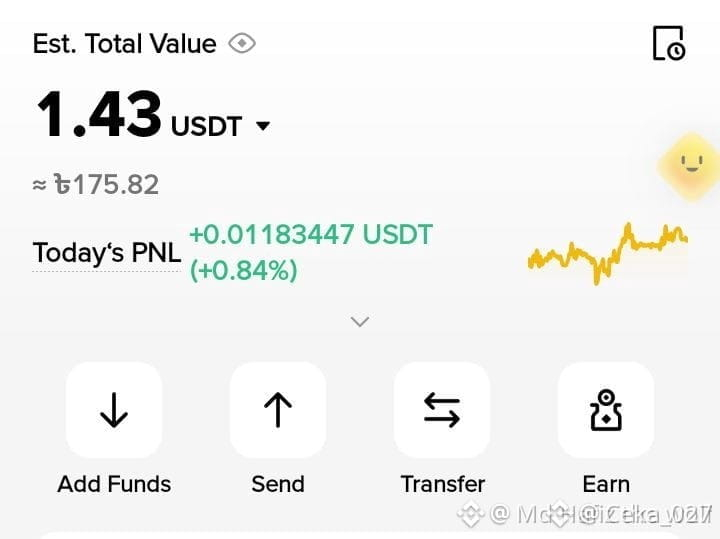Tap the Add Funds down-arrow icon
720x539 pixels.
[x=114, y=410]
